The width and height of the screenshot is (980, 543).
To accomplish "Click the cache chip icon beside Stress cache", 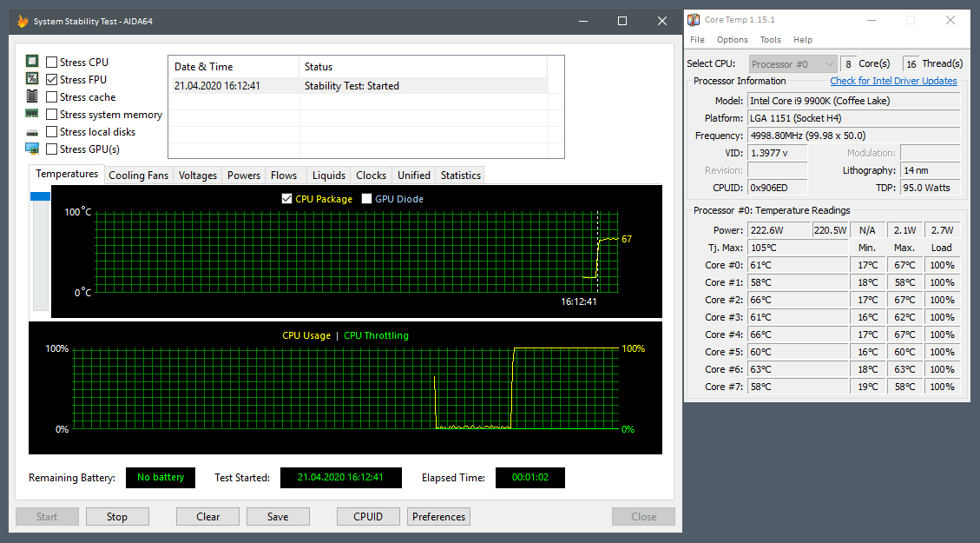I will pyautogui.click(x=32, y=96).
